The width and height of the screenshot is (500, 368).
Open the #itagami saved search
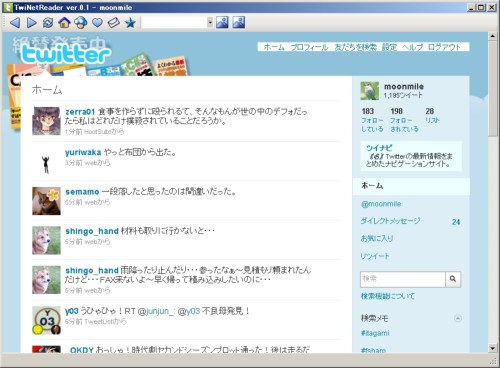375,333
